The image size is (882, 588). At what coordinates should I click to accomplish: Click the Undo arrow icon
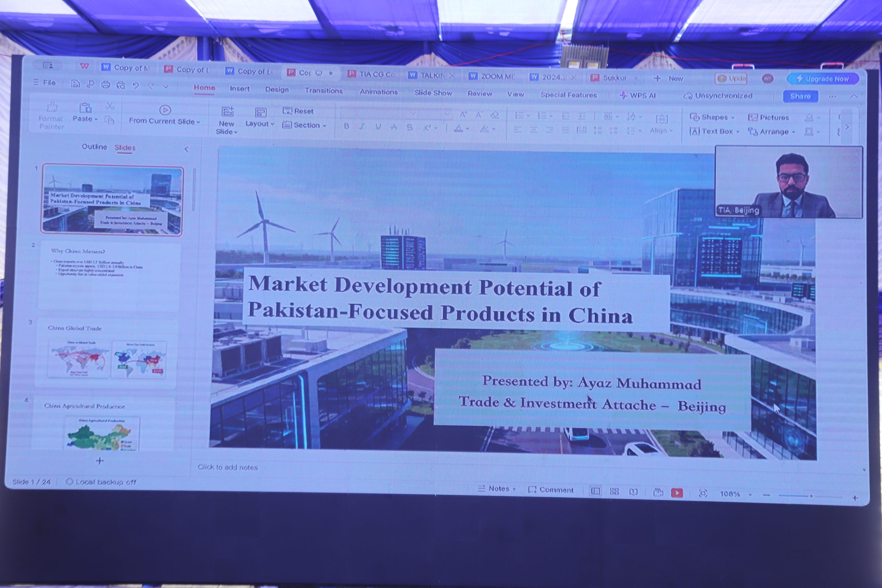[x=136, y=85]
